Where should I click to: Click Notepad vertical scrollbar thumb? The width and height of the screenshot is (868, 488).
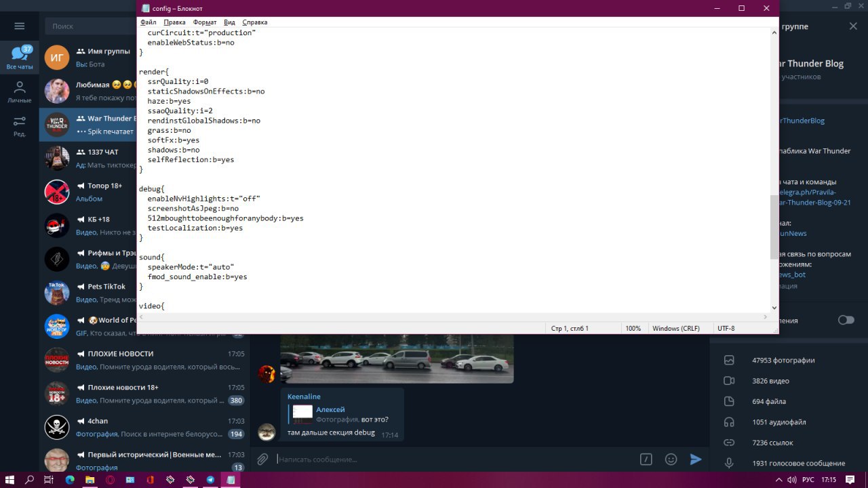coord(774,227)
